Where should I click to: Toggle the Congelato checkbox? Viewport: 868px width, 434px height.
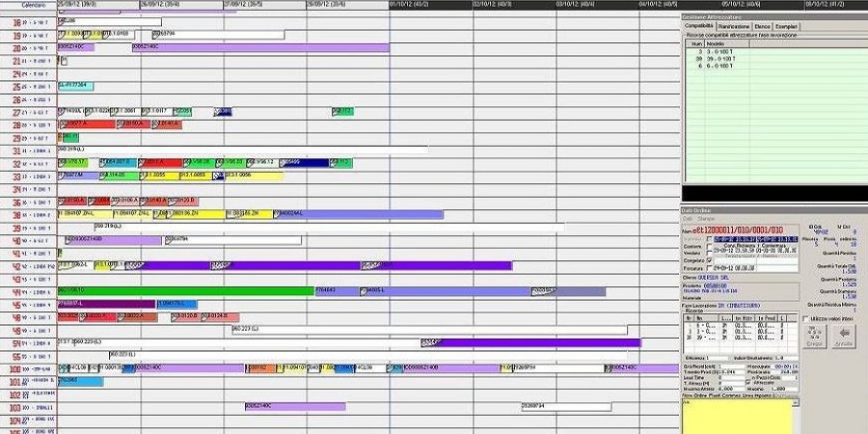(710, 260)
